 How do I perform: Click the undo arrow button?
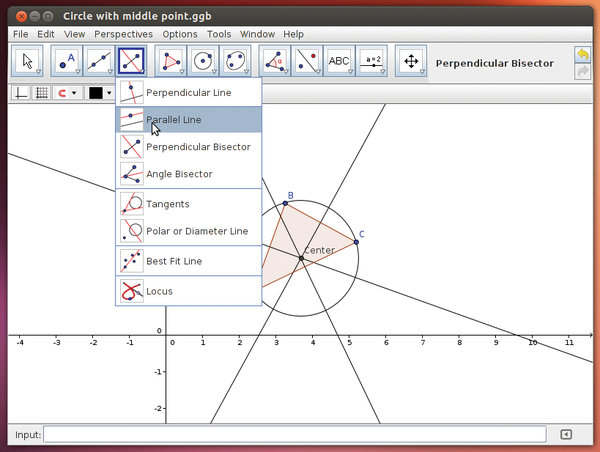pos(582,54)
